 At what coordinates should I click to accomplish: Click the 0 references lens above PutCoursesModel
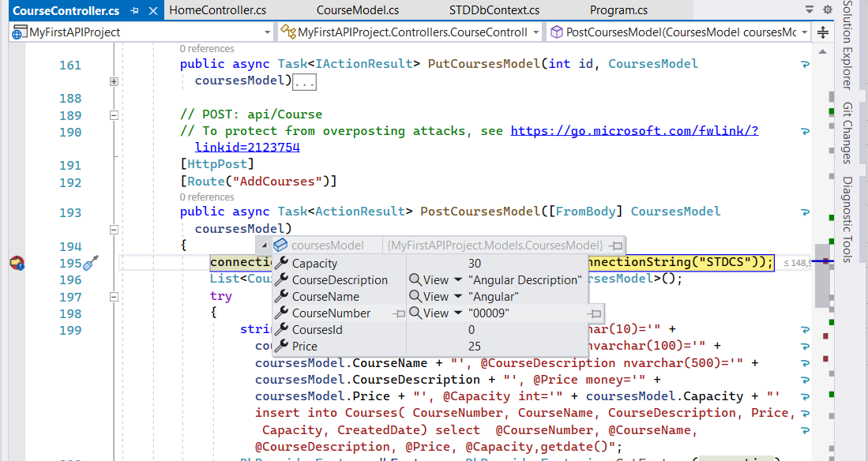pos(206,49)
